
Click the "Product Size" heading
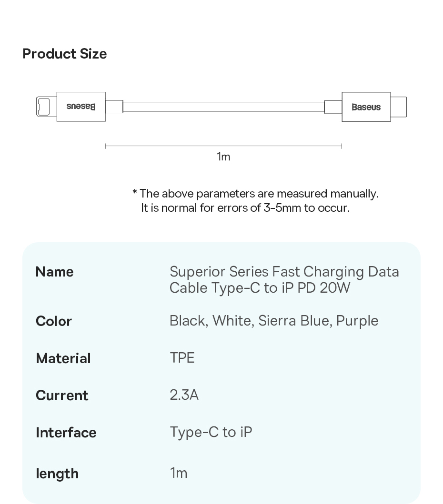tap(65, 54)
